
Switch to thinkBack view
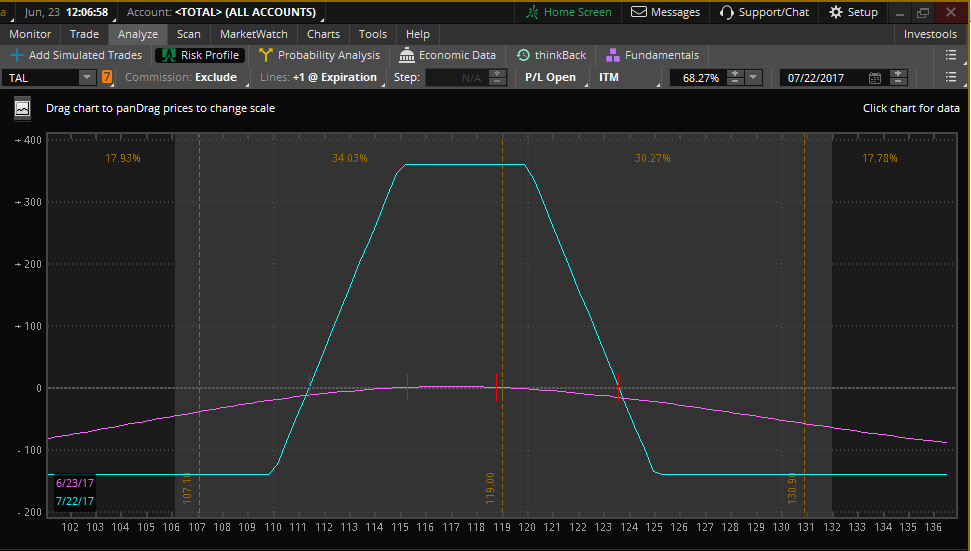[551, 55]
